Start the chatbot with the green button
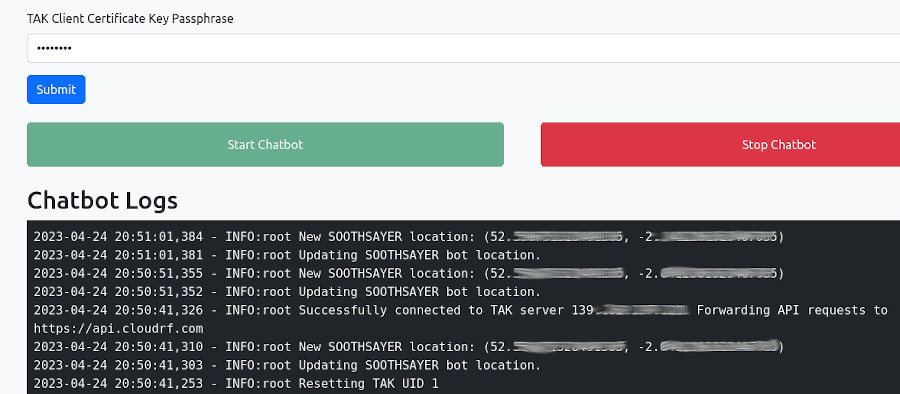 point(265,144)
